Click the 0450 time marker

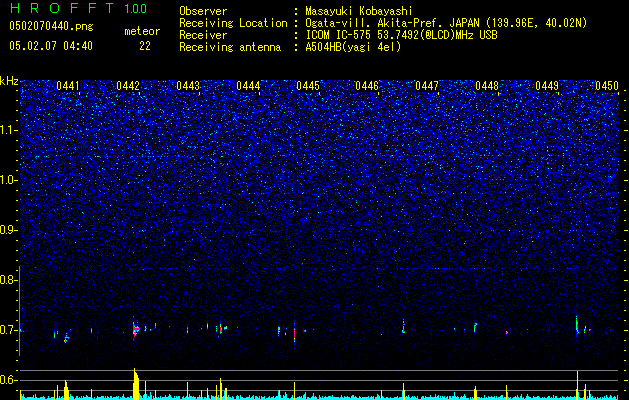coord(607,86)
